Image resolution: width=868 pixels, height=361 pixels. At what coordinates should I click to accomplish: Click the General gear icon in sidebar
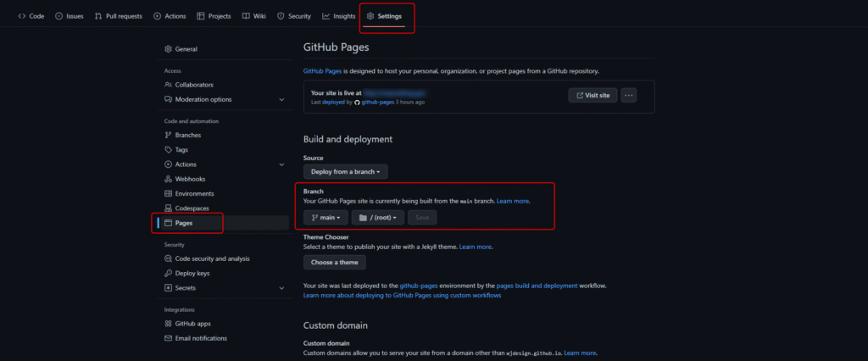[168, 49]
